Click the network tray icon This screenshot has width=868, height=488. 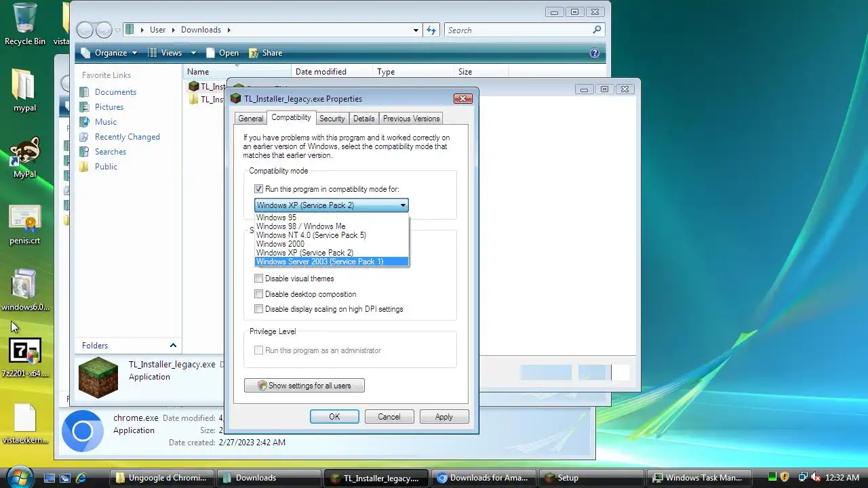pyautogui.click(x=803, y=477)
